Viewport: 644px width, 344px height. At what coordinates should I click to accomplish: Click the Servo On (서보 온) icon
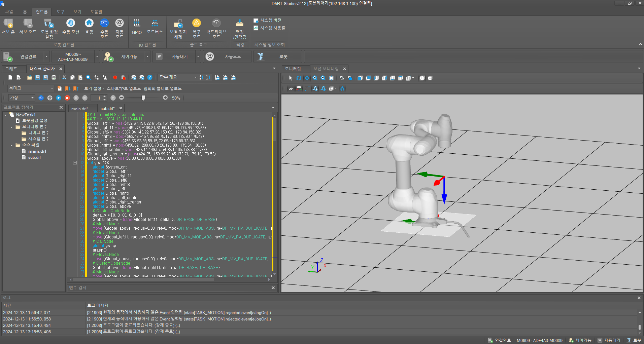pos(8,23)
